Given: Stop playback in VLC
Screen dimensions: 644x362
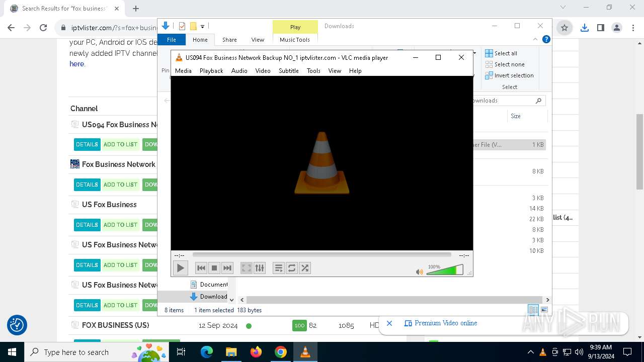Looking at the screenshot, I should 214,268.
